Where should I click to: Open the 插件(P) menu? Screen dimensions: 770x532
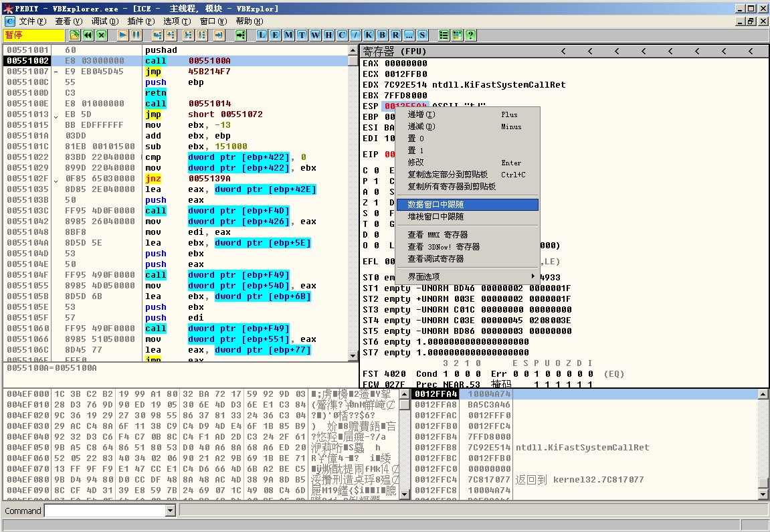141,21
